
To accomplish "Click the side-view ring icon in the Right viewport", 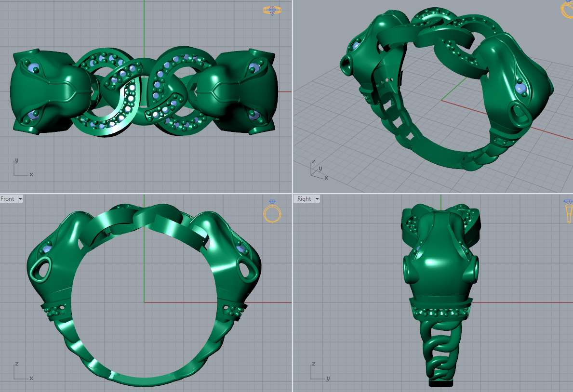I will click(568, 211).
